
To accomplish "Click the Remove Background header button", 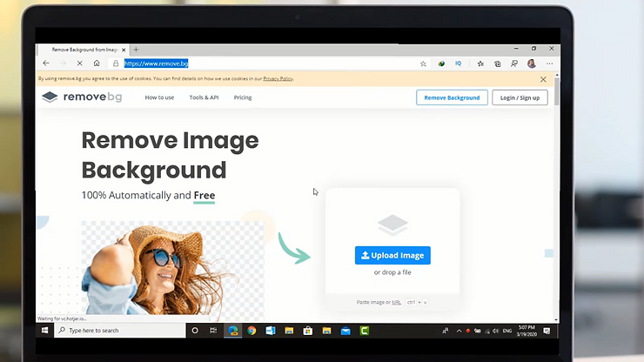I will (452, 97).
